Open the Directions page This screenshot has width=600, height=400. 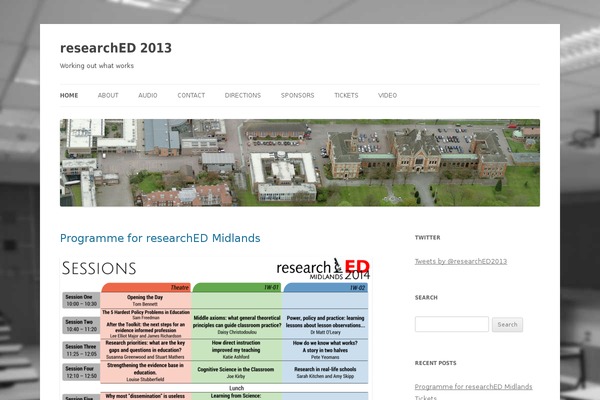pos(243,95)
